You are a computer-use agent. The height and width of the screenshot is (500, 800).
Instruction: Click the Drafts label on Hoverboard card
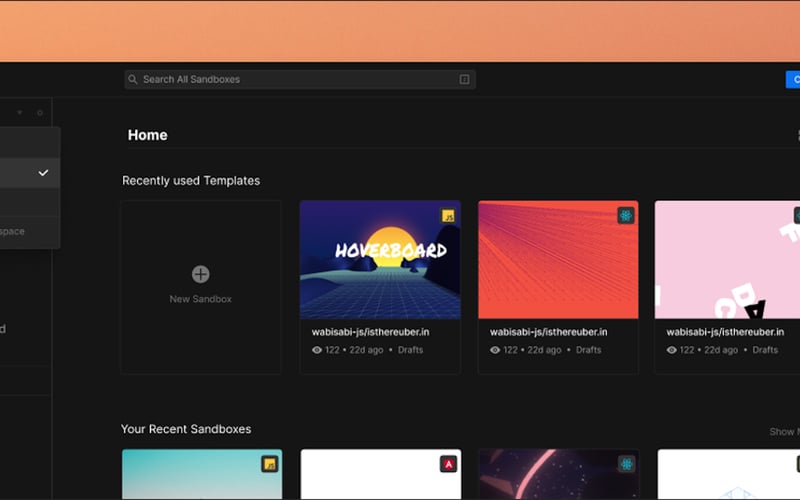tap(410, 350)
